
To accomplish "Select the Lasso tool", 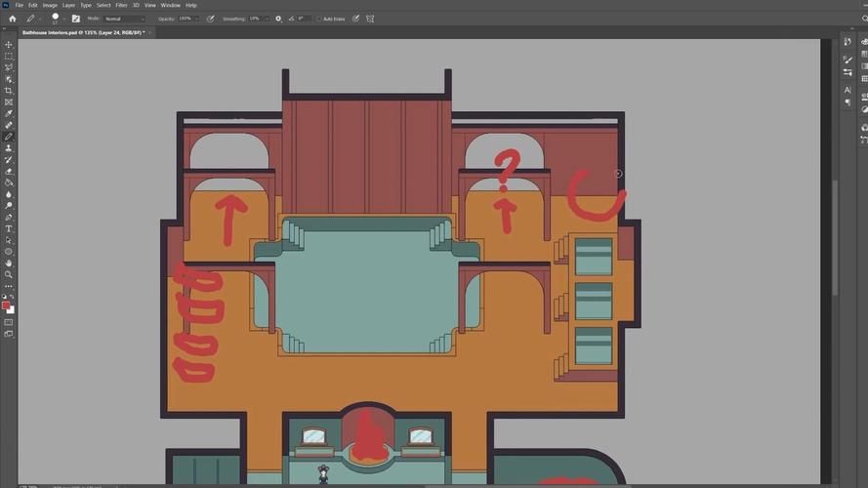I will tap(9, 67).
